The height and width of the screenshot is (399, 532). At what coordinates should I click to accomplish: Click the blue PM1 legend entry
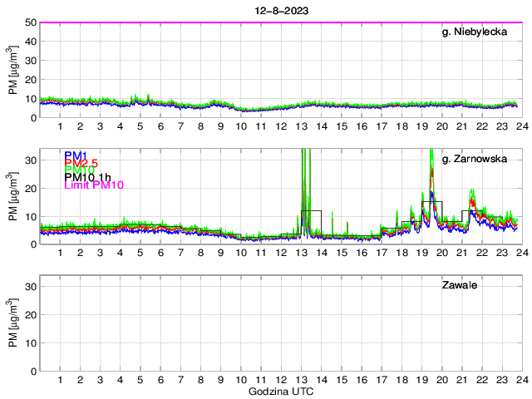[x=75, y=155]
